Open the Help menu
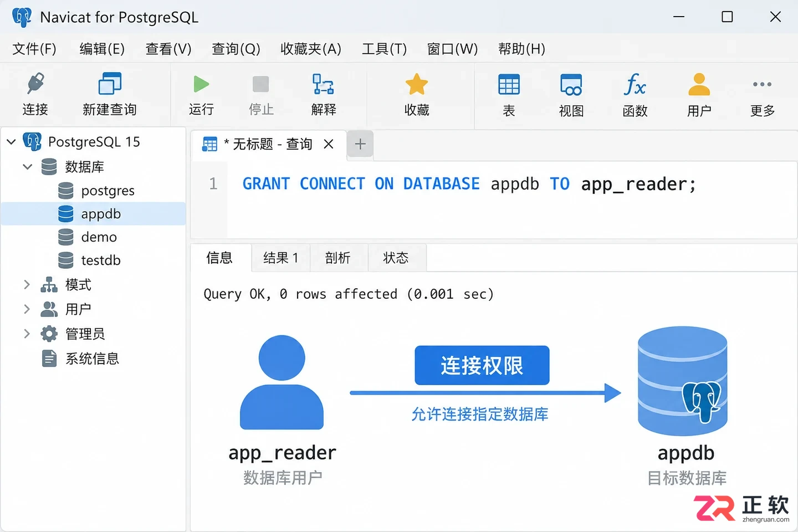This screenshot has height=532, width=798. click(x=521, y=49)
